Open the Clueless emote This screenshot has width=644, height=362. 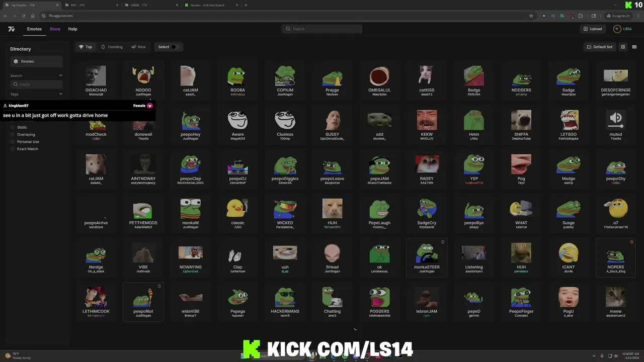click(x=285, y=125)
